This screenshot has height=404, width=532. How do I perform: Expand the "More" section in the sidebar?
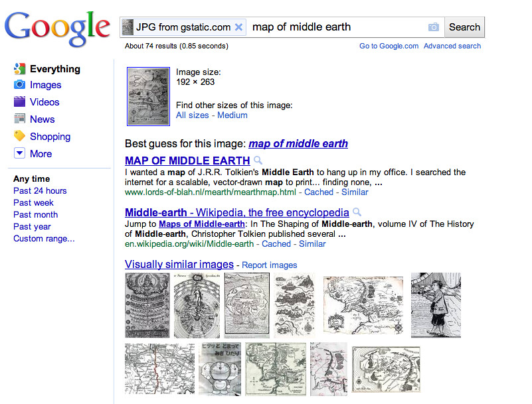click(x=20, y=153)
